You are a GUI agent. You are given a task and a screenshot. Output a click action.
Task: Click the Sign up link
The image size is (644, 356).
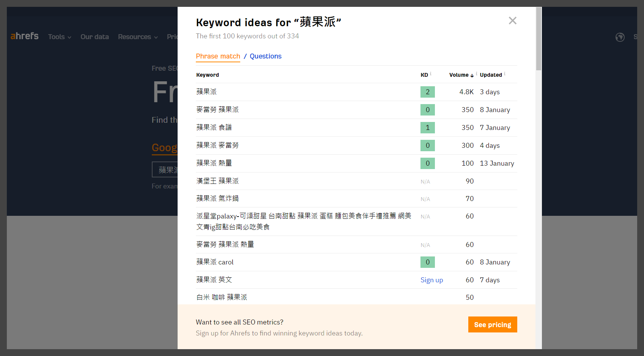431,280
